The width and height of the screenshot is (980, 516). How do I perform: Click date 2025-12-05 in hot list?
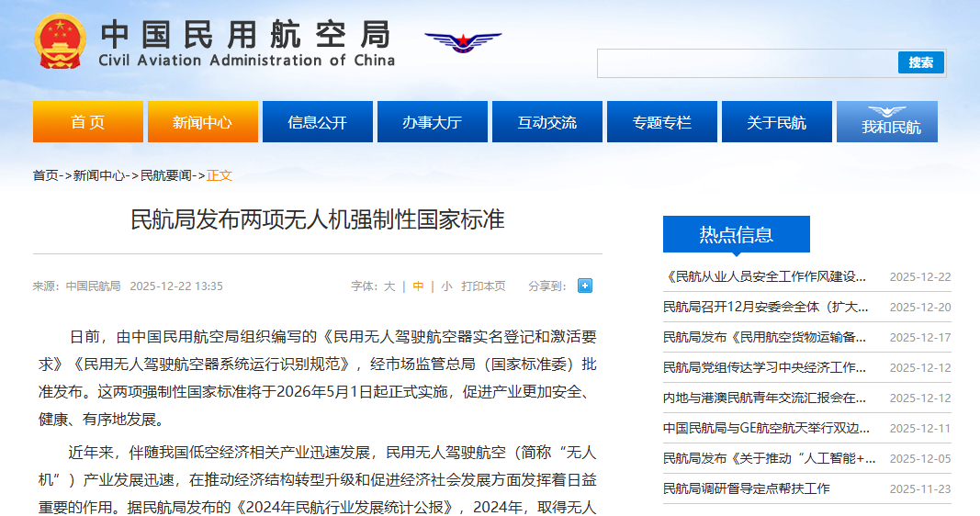click(920, 458)
